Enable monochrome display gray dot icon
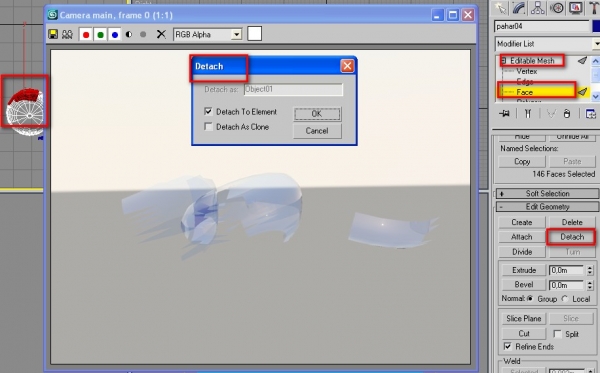600x373 pixels. coord(143,34)
